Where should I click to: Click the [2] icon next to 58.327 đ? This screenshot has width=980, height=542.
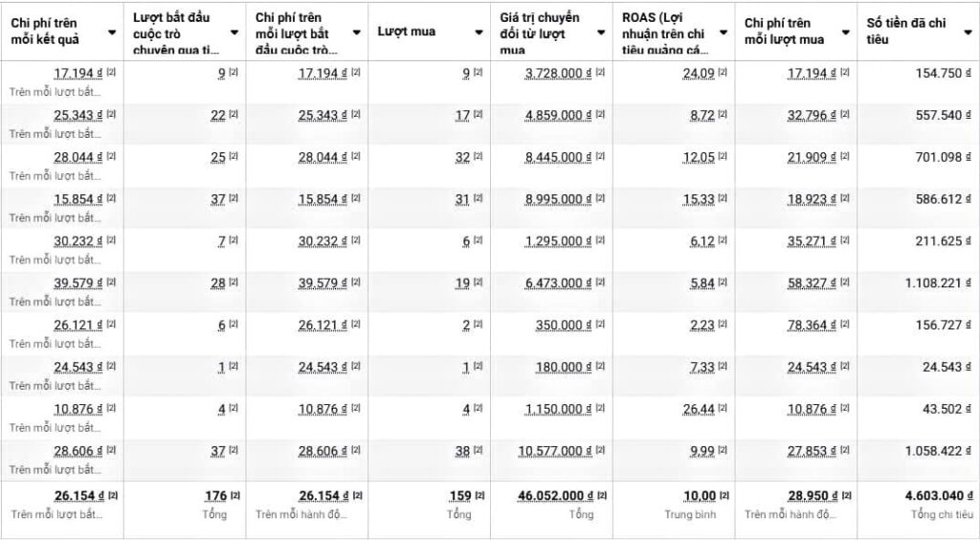844,282
